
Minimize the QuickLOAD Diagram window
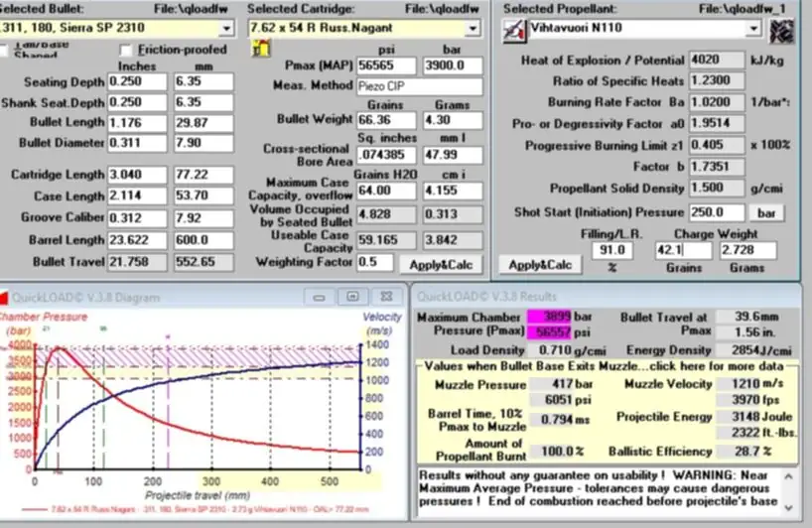click(x=319, y=297)
